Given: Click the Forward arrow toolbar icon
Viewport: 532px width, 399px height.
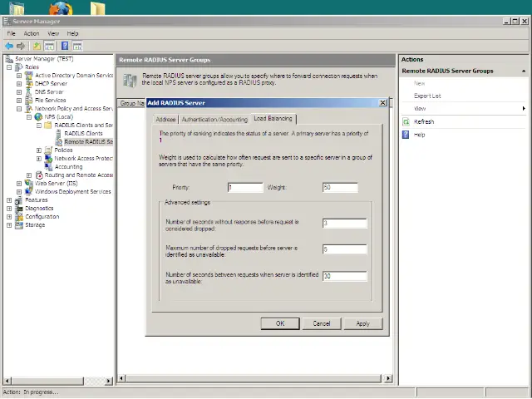Looking at the screenshot, I should pyautogui.click(x=21, y=46).
